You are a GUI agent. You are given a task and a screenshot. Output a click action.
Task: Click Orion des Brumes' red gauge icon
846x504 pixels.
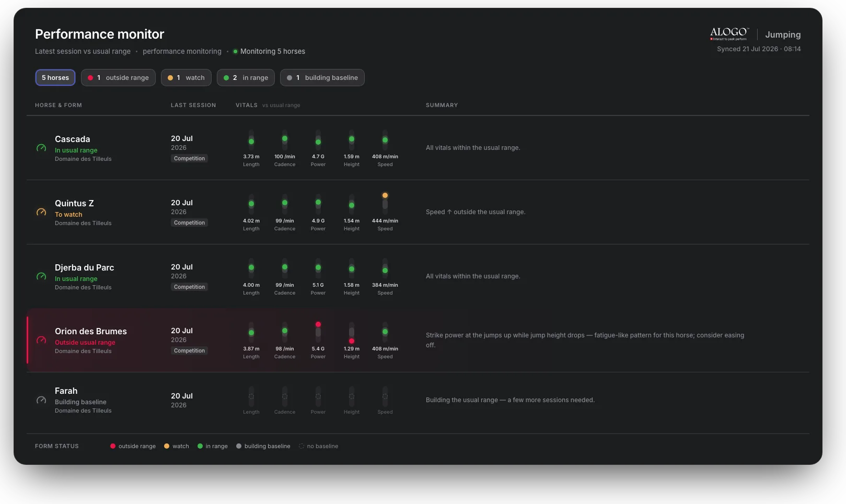41,341
